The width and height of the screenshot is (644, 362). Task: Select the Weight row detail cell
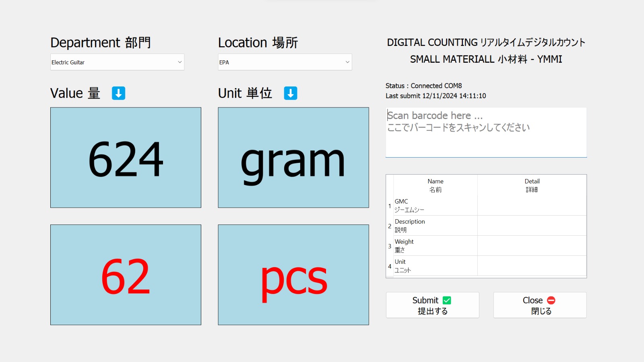tap(531, 246)
